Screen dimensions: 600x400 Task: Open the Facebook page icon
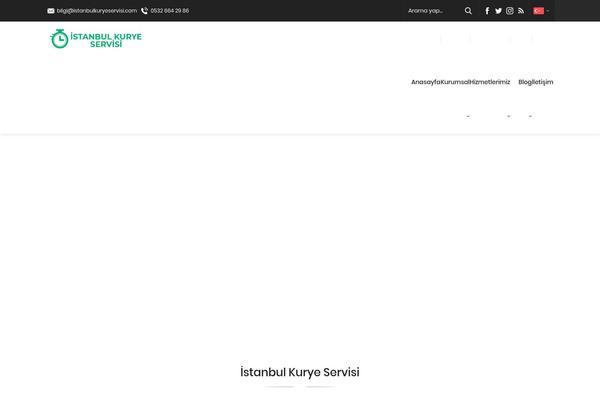point(487,11)
